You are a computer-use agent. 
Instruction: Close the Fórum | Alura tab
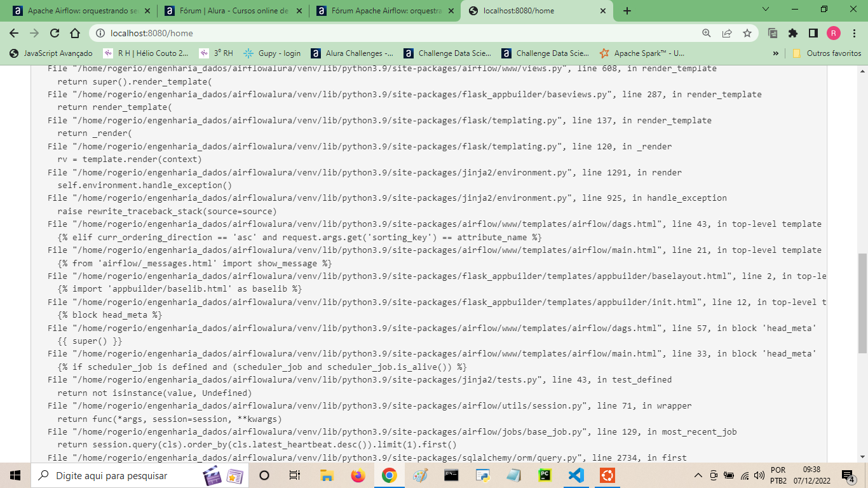pyautogui.click(x=298, y=11)
